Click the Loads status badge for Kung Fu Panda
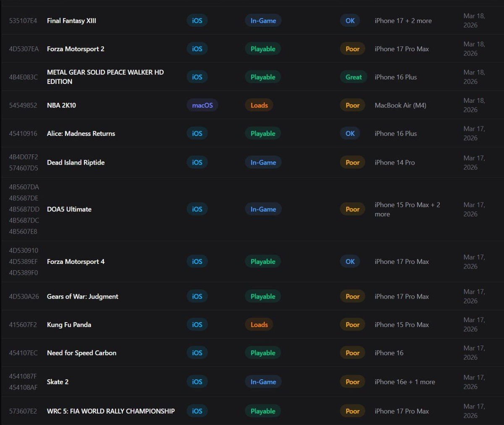 click(x=259, y=325)
